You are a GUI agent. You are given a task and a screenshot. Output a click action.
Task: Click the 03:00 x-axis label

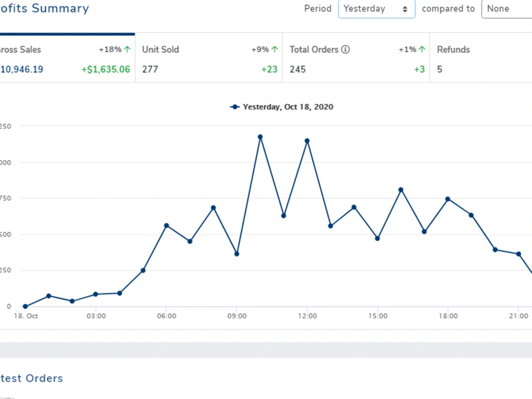pos(96,316)
